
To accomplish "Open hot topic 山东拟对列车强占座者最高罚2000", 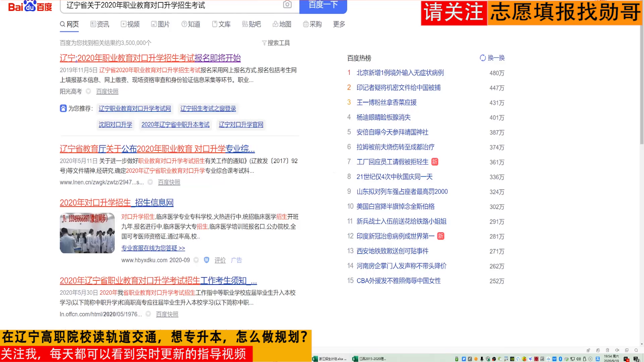I will tap(402, 192).
